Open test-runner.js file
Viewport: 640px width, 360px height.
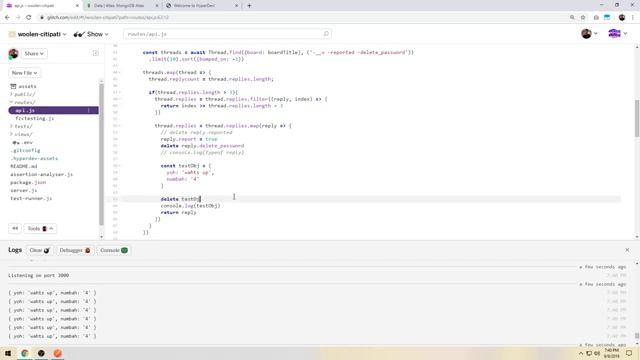tap(31, 198)
